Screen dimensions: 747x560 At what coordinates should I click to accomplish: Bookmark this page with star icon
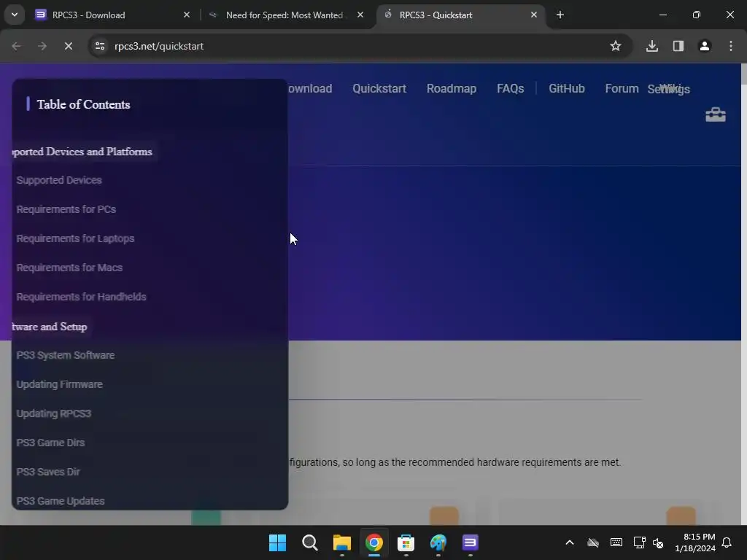[615, 46]
